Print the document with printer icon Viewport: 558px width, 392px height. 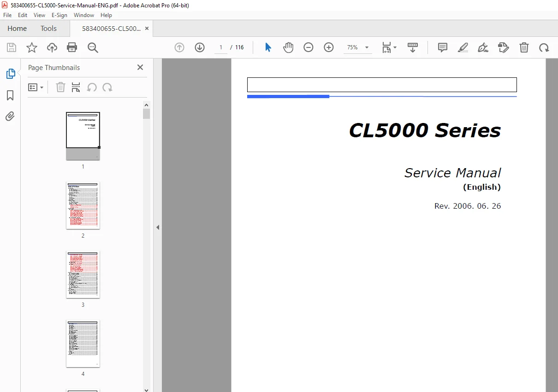(x=72, y=47)
